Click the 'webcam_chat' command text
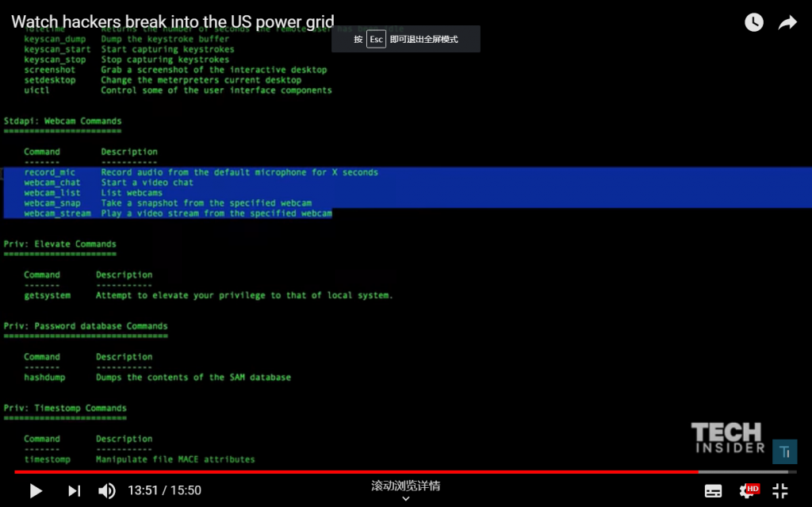Screen dimensions: 812x507 (x=52, y=182)
